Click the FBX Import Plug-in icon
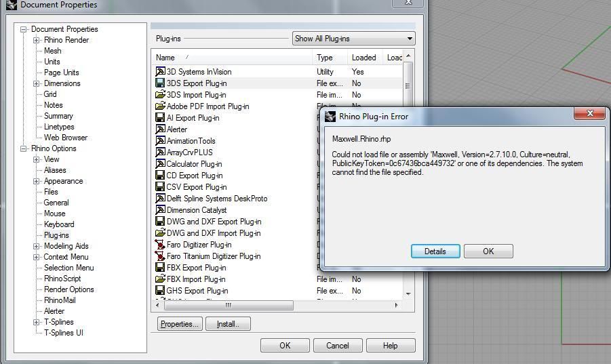Screen dimensions: 611x364 point(160,279)
